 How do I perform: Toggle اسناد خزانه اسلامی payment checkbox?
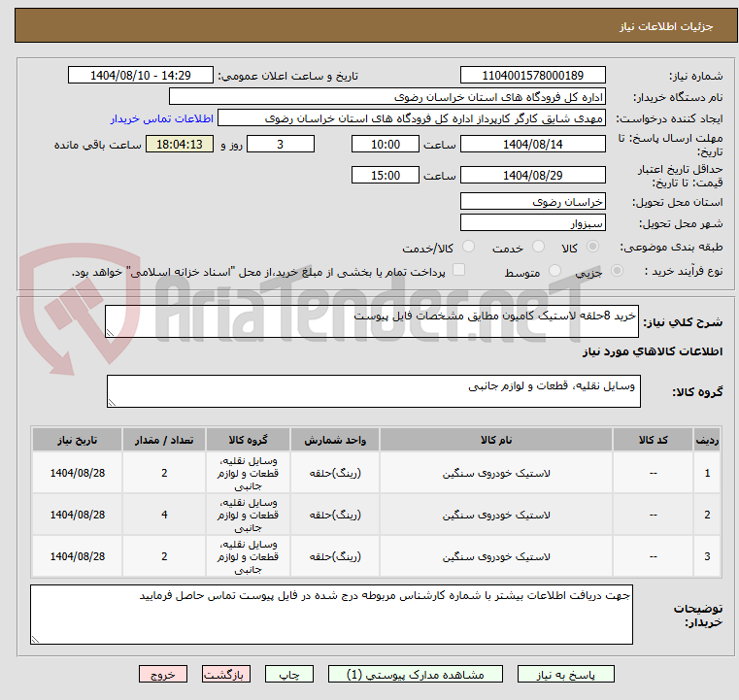click(x=458, y=270)
